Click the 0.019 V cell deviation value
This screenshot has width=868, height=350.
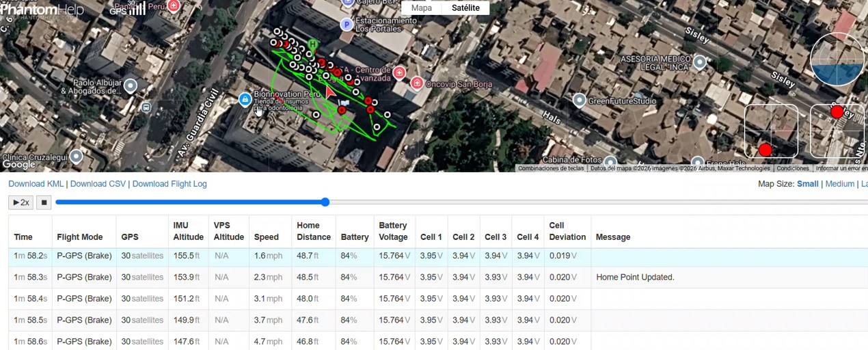click(564, 256)
